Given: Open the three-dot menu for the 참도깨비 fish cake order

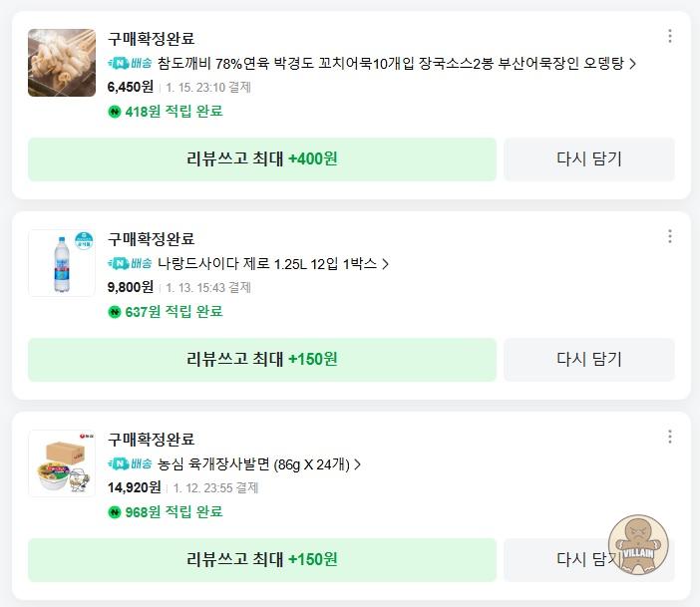Looking at the screenshot, I should [x=670, y=37].
